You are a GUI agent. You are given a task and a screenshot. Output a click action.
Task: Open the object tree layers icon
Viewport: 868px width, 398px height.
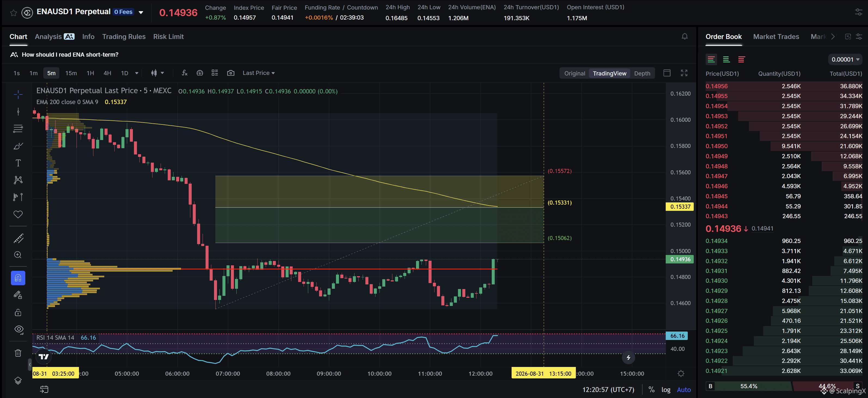18,381
